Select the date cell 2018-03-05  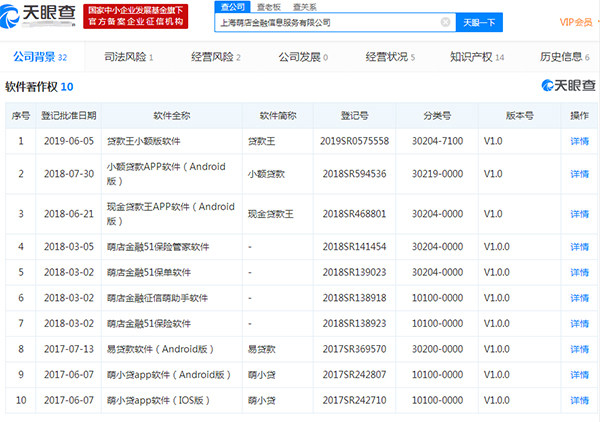[x=69, y=247]
